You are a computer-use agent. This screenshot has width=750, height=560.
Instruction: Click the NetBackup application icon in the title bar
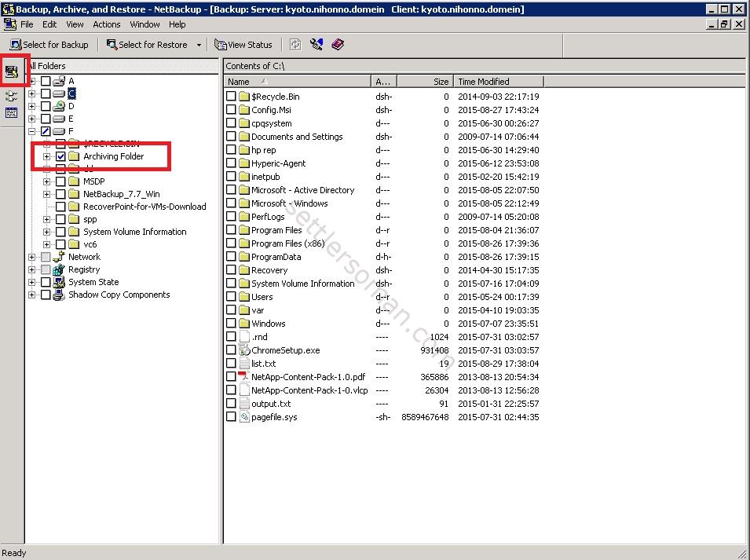click(8, 9)
